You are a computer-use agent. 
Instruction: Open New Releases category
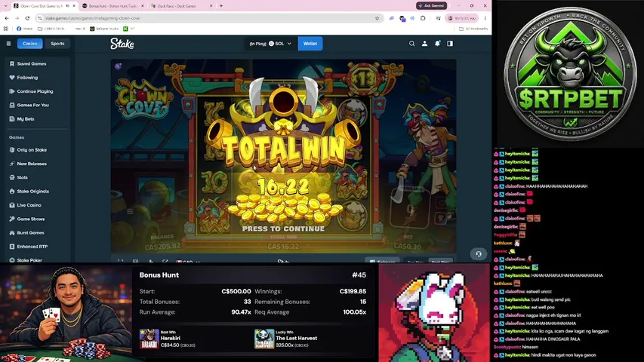pos(32,164)
